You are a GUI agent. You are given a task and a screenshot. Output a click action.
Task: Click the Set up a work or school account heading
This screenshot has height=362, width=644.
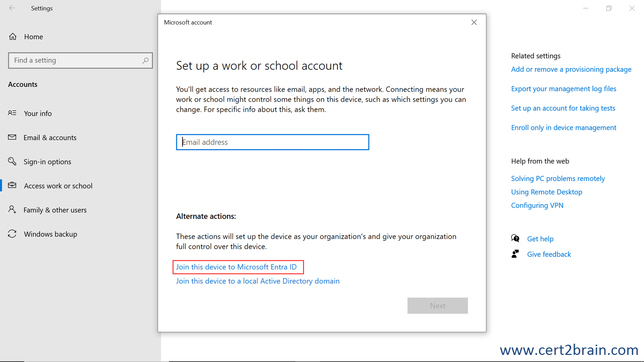pyautogui.click(x=259, y=66)
